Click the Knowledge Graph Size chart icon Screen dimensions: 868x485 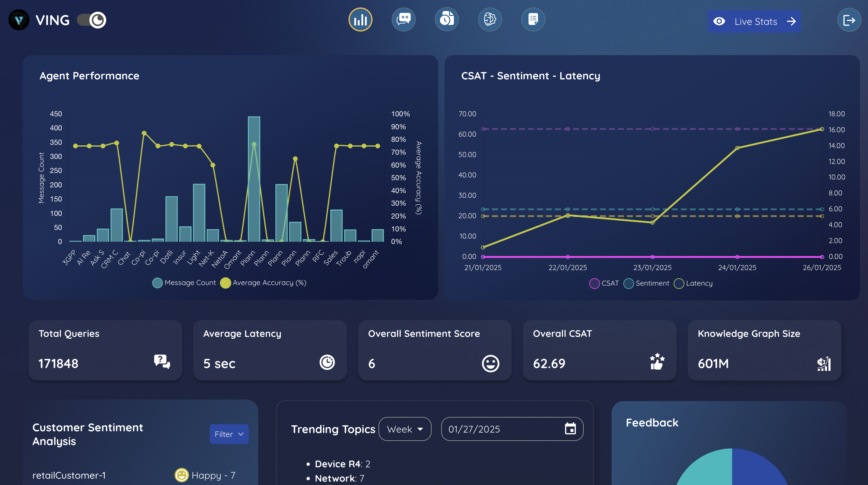click(824, 364)
